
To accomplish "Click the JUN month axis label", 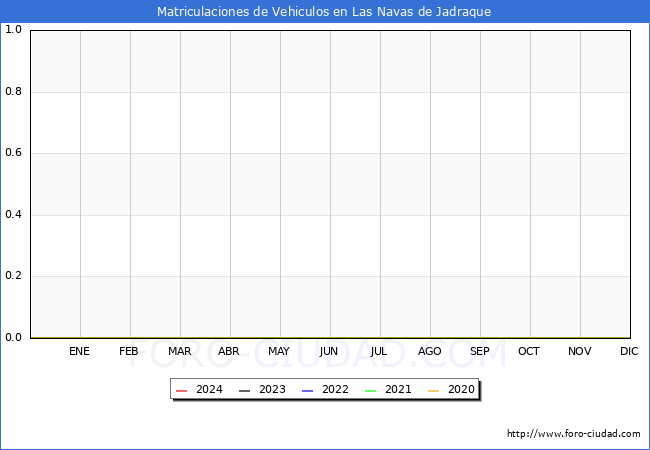I will coord(329,351).
